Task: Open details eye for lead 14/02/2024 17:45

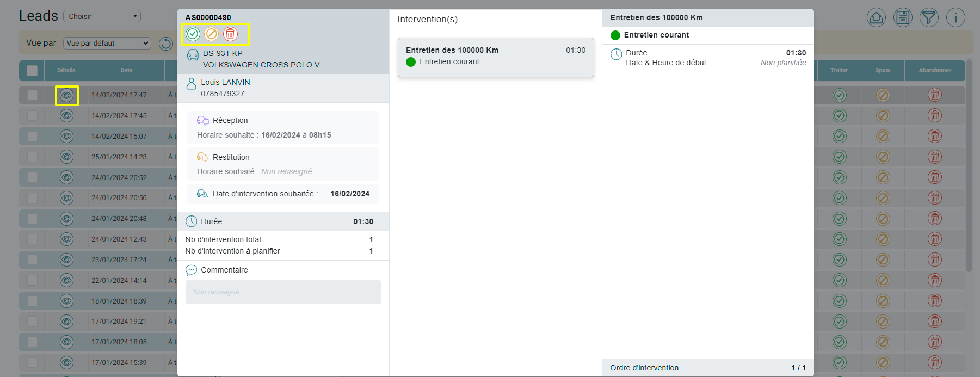Action: pos(66,116)
